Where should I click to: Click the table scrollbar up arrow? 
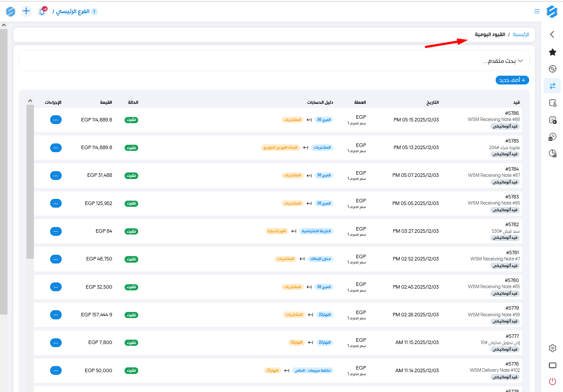click(x=30, y=101)
